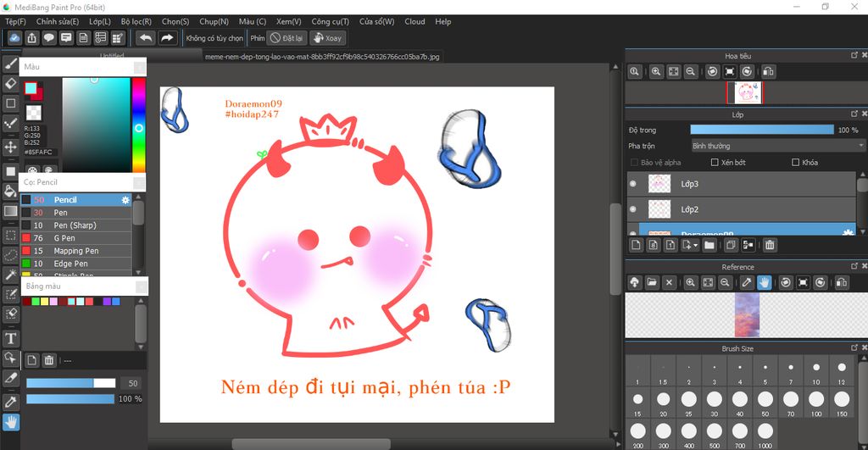This screenshot has width=868, height=450.
Task: Toggle visibility of Lớp2 layer
Action: coord(633,209)
